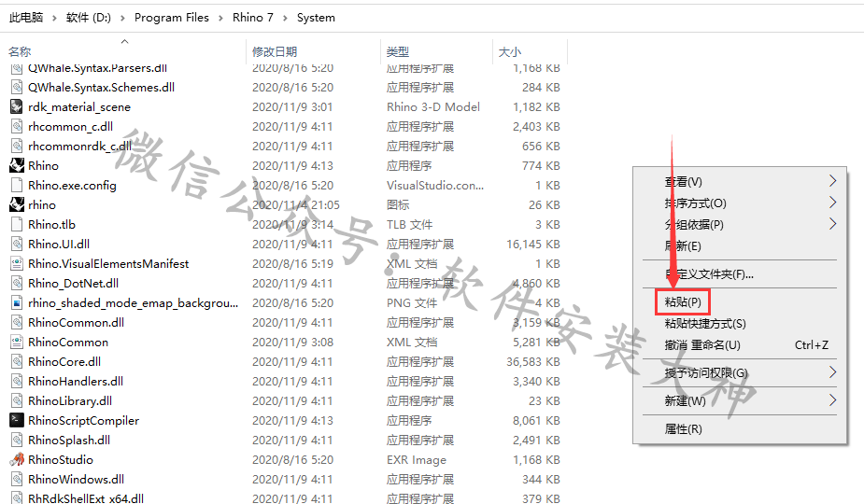Select 刷新(E) in the context menu
Viewport: 864px width, 504px height.
[x=683, y=246]
